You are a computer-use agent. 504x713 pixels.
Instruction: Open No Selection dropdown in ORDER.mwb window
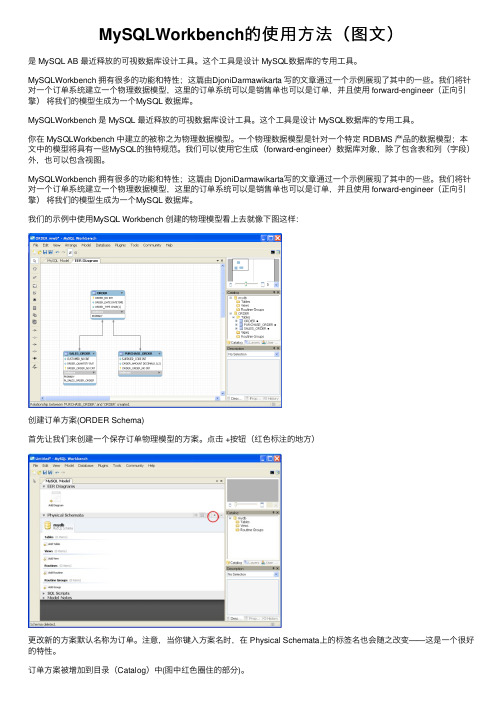click(277, 354)
